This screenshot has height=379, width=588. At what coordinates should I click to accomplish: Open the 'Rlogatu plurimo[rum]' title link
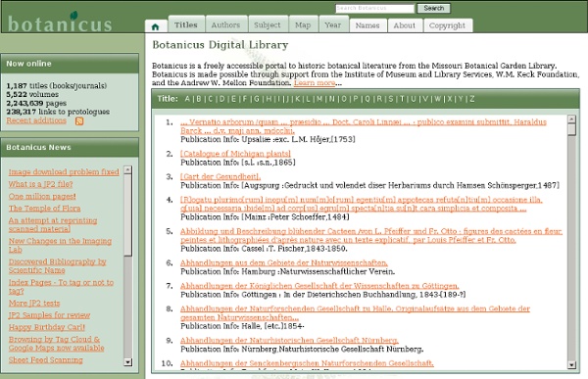coord(361,204)
